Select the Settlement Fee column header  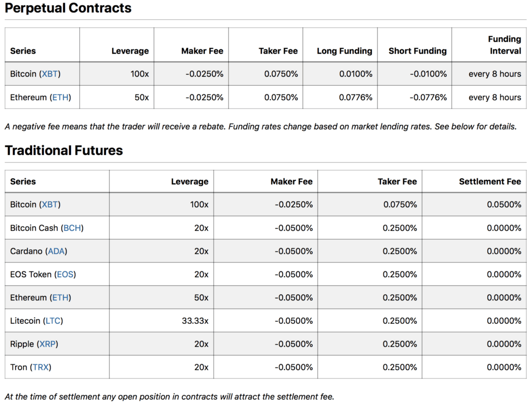489,181
